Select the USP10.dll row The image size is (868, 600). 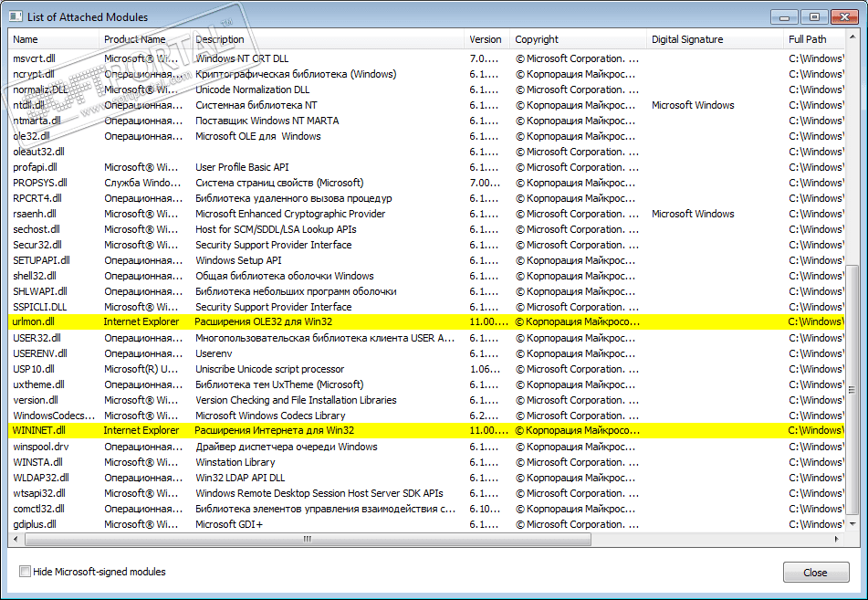click(426, 369)
